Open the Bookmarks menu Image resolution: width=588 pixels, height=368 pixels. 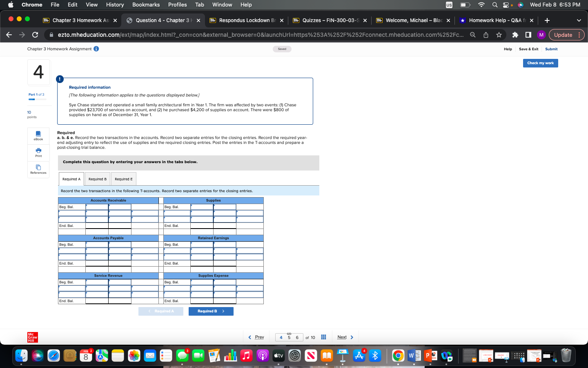146,4
